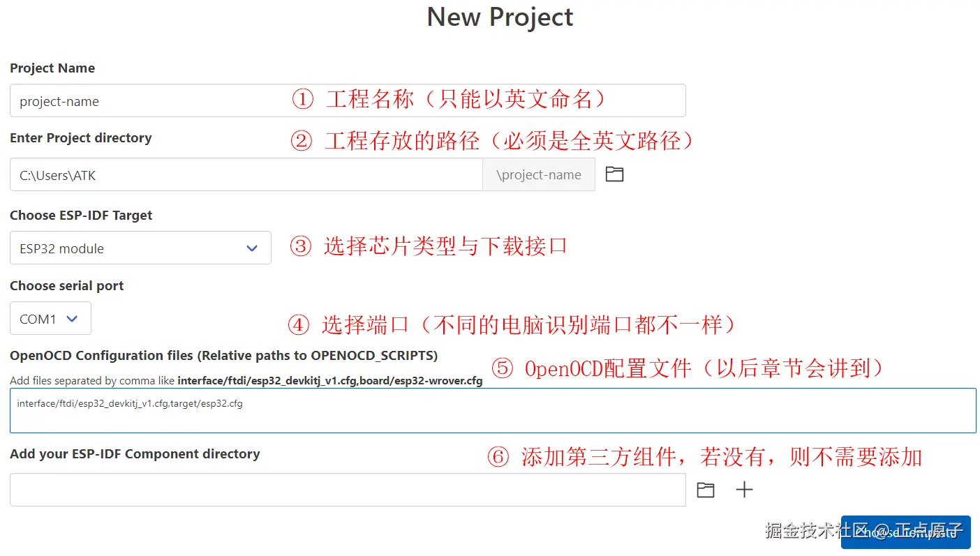Click the Choose Template button
This screenshot has height=556, width=980.
pyautogui.click(x=906, y=532)
